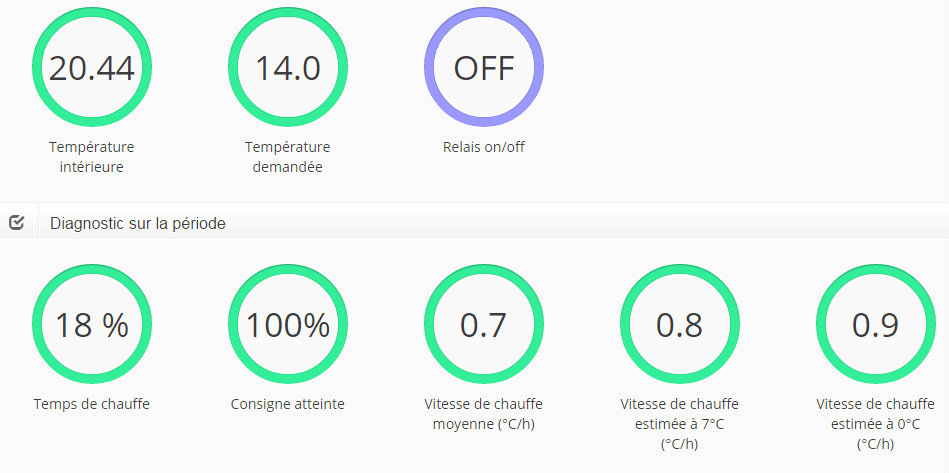Screen dimensions: 949x473
Task: Click the 18 % heating time gauge
Action: 92,324
